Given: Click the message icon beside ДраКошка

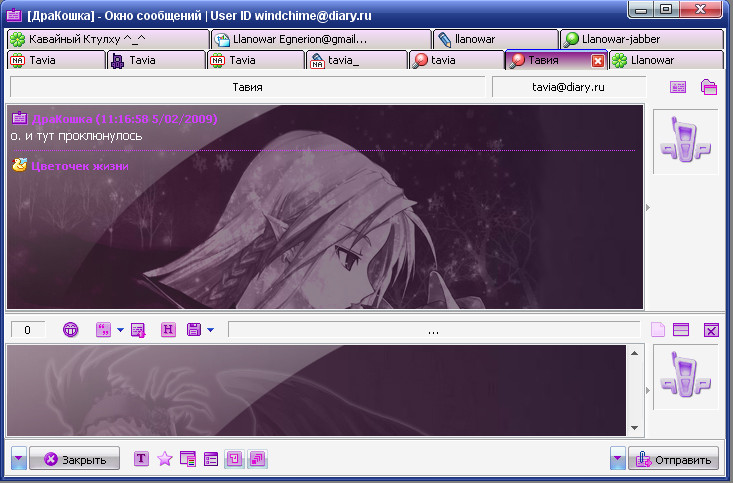Looking at the screenshot, I should click(x=19, y=118).
